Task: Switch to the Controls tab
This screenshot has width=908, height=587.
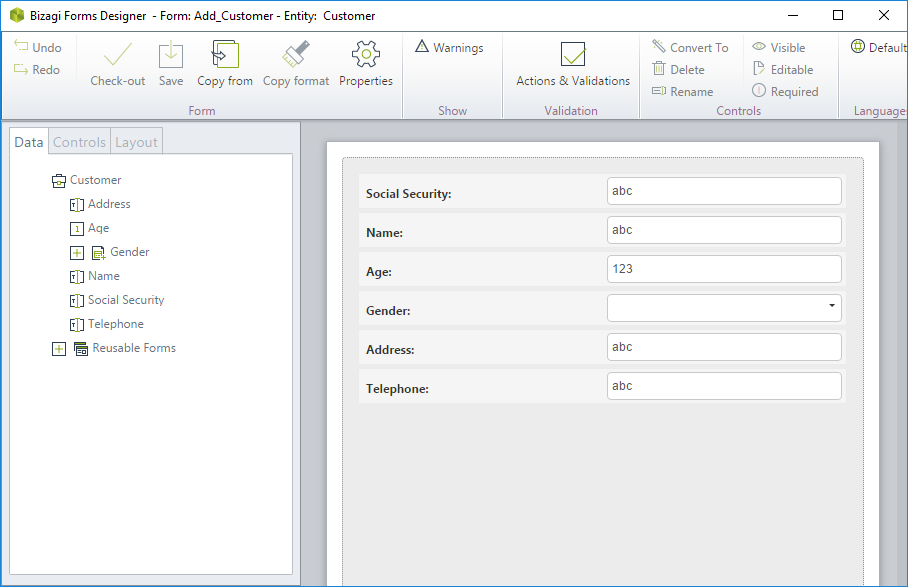Action: click(x=79, y=142)
